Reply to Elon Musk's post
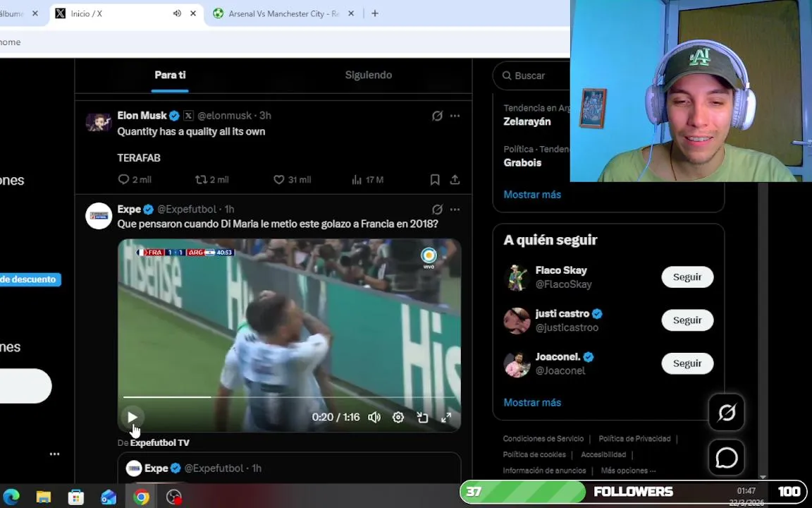 coord(134,180)
